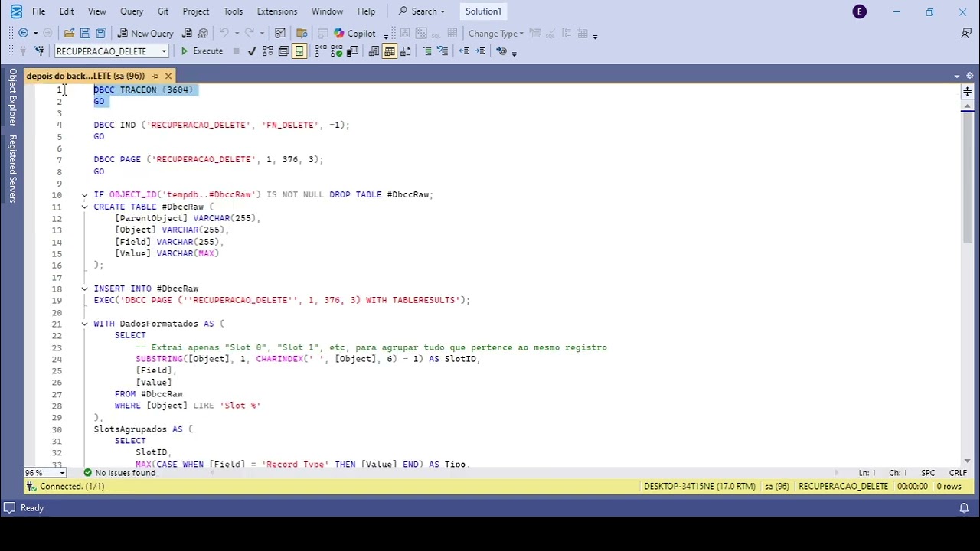Switch output to Results to File
The height and width of the screenshot is (551, 980).
coord(406,51)
